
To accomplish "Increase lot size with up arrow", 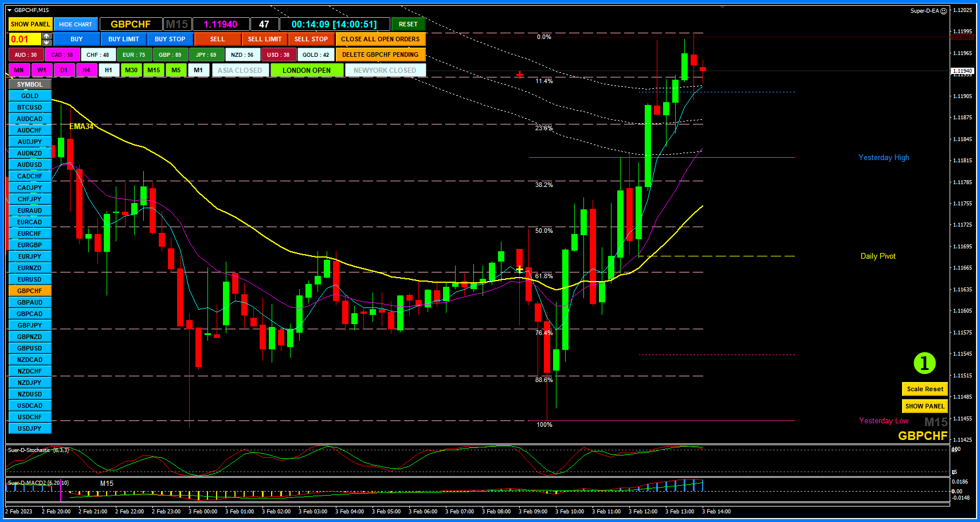I will [x=47, y=36].
